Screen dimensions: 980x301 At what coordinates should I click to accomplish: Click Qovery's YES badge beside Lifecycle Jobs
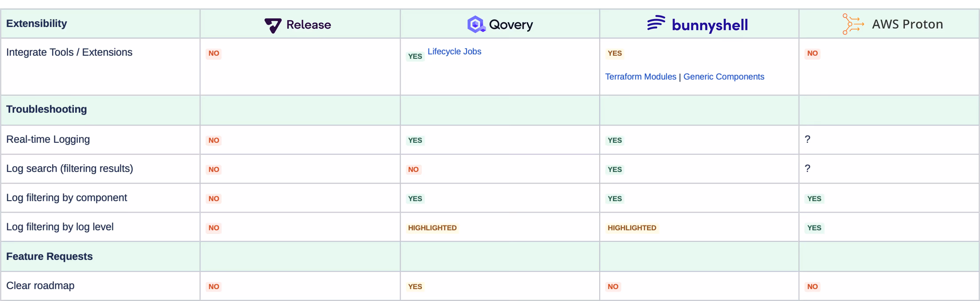tap(415, 56)
